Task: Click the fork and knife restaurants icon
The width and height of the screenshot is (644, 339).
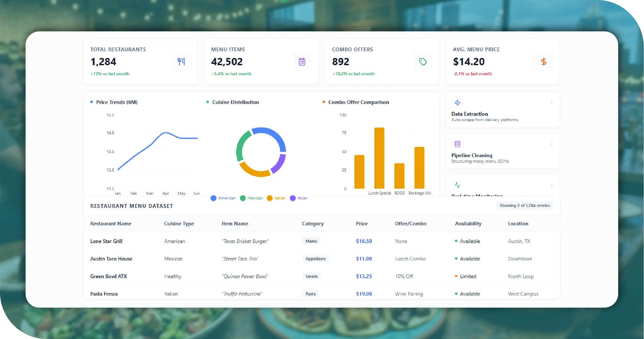Action: [x=181, y=62]
